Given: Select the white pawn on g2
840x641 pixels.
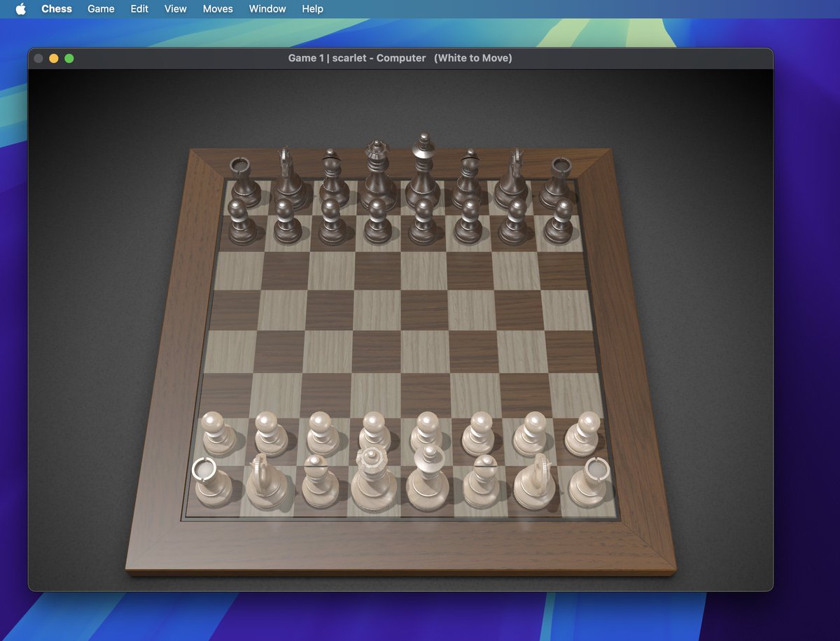Looking at the screenshot, I should (x=531, y=434).
